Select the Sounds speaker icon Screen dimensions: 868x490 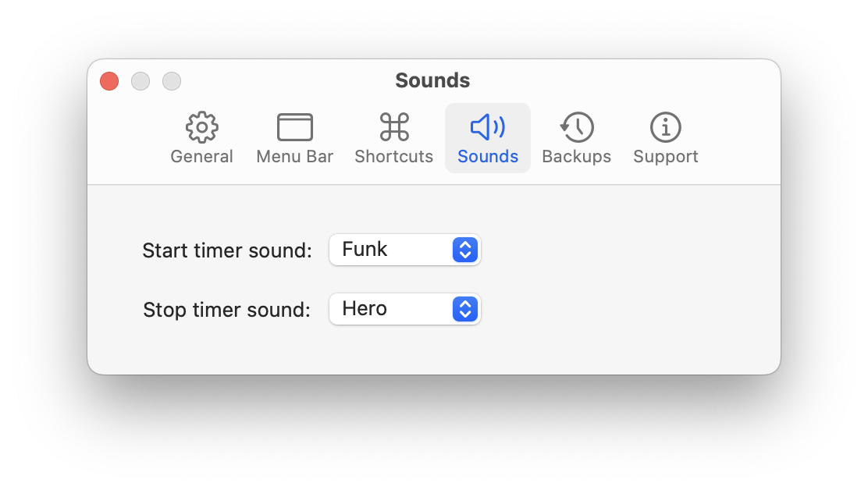(488, 127)
